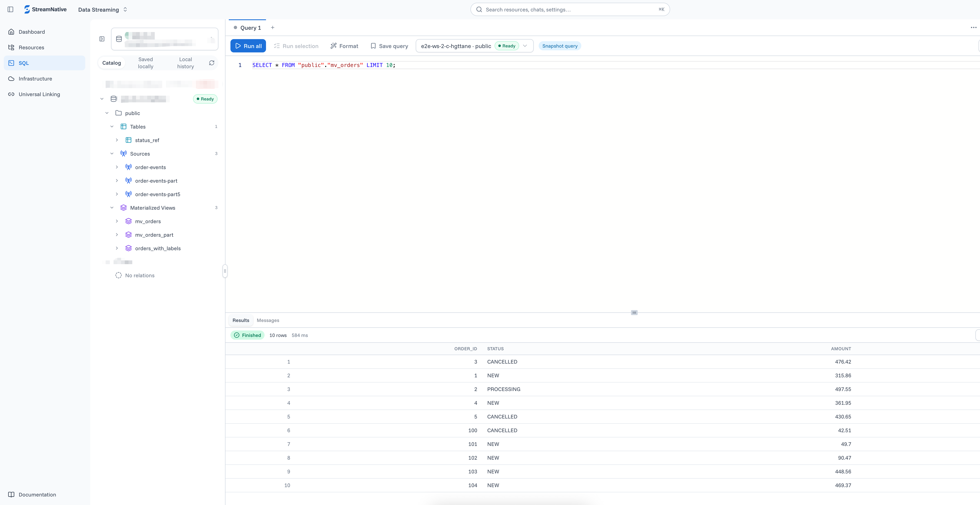980x505 pixels.
Task: Collapse the top database node chevron
Action: click(x=102, y=99)
